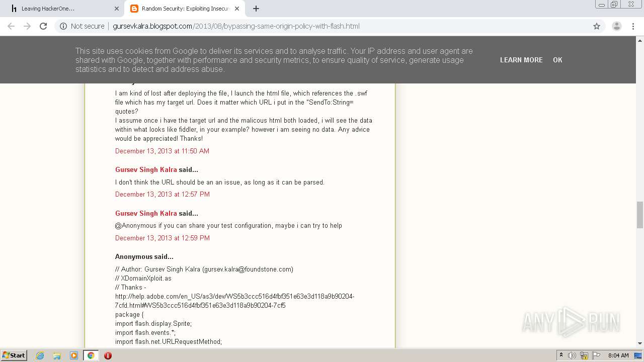Click the scrollbar down arrow
644x362 pixels.
640,344
